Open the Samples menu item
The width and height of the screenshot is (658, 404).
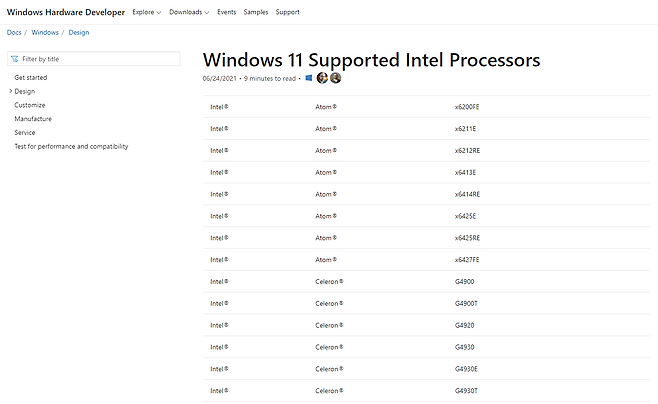point(256,12)
